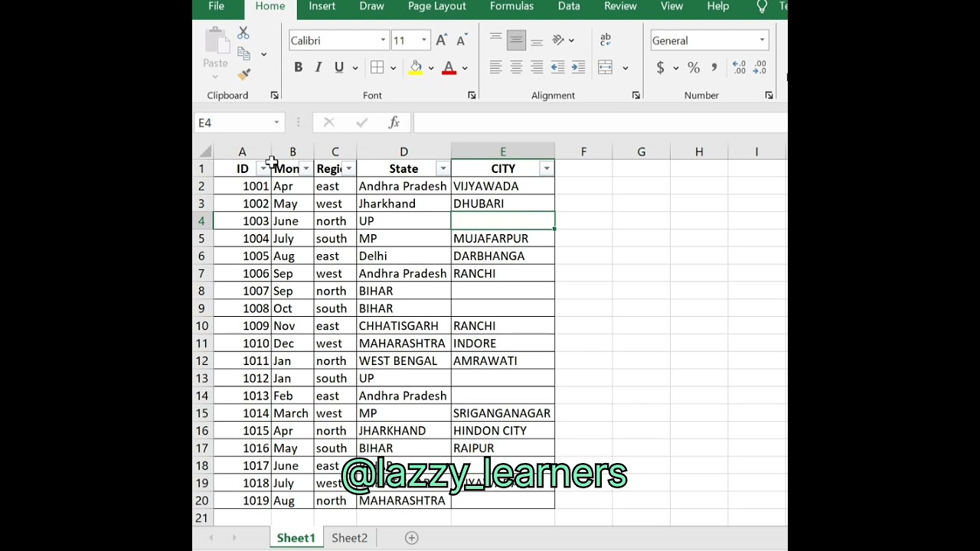Open the State column filter dropdown
Screen dimensions: 980x551
443,168
